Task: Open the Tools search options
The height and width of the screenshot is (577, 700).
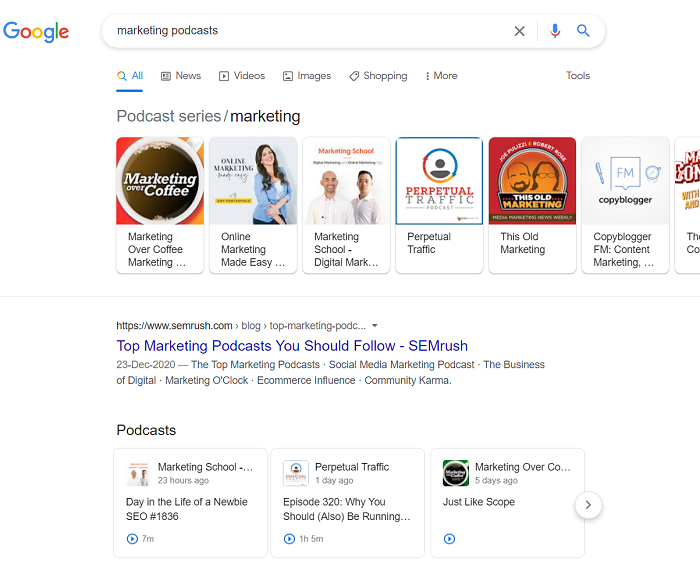Action: [578, 76]
